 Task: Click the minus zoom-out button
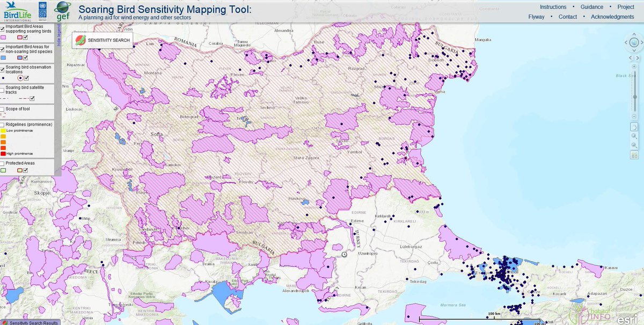pos(634,116)
